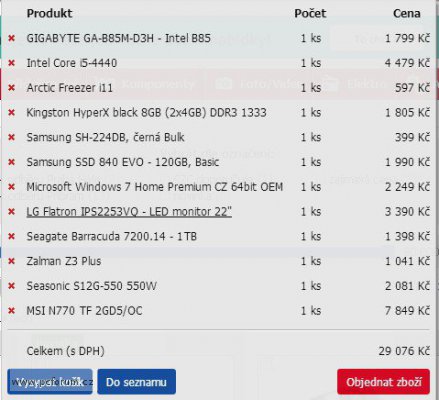Open Samsung SSD 840 EVO product name

click(123, 162)
